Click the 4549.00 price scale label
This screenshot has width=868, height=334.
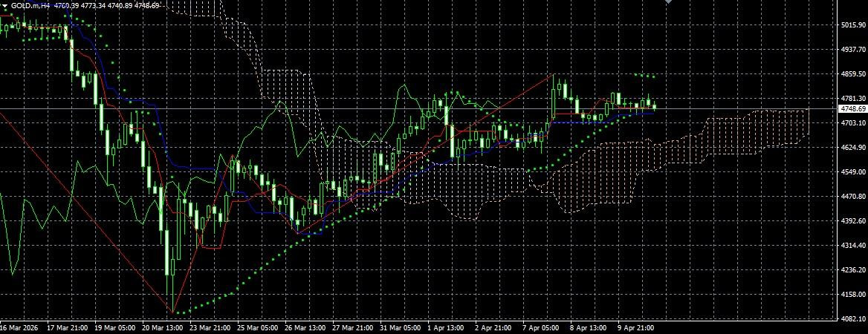point(852,172)
